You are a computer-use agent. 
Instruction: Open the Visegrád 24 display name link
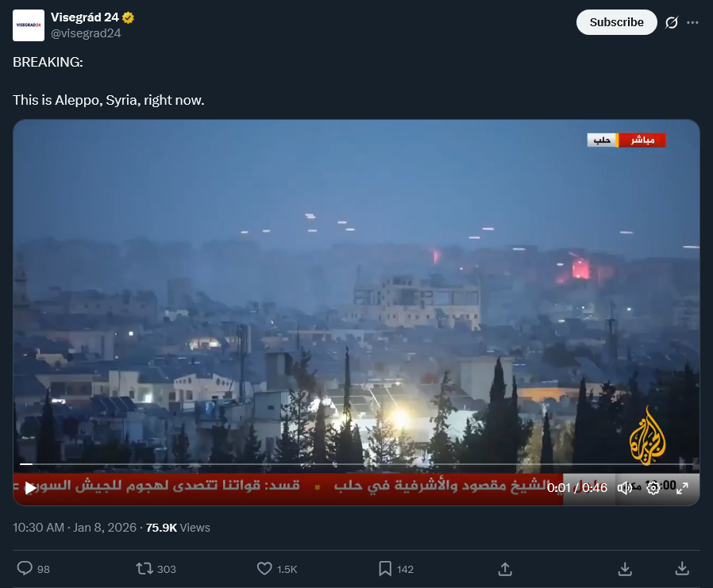(x=85, y=17)
